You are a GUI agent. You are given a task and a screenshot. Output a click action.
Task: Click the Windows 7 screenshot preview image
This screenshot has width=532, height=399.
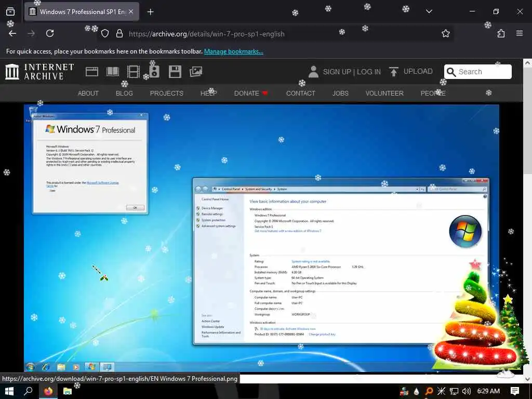261,238
